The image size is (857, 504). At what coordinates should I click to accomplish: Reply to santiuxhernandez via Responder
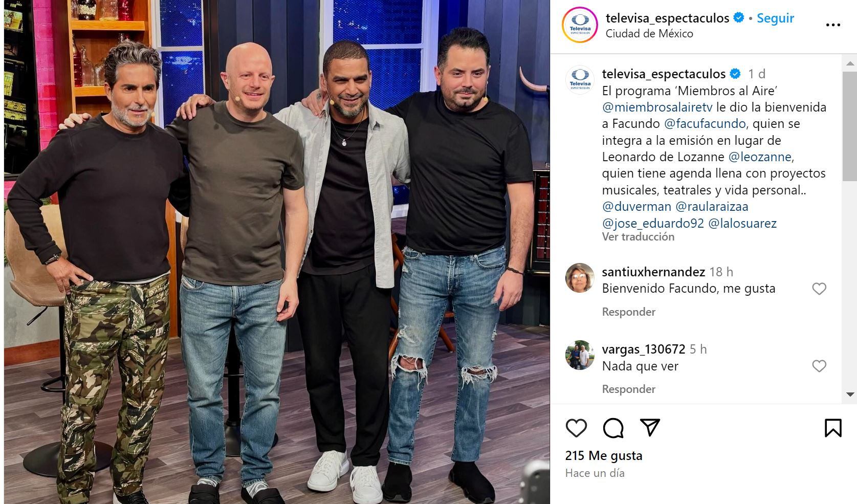628,312
